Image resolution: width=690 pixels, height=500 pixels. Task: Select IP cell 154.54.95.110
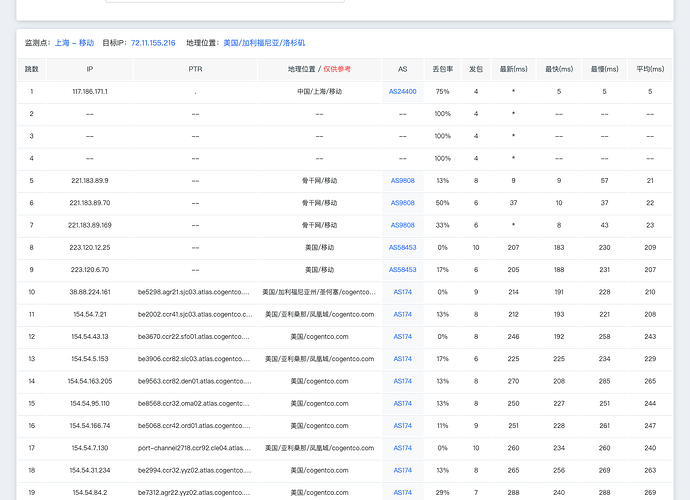[90, 403]
